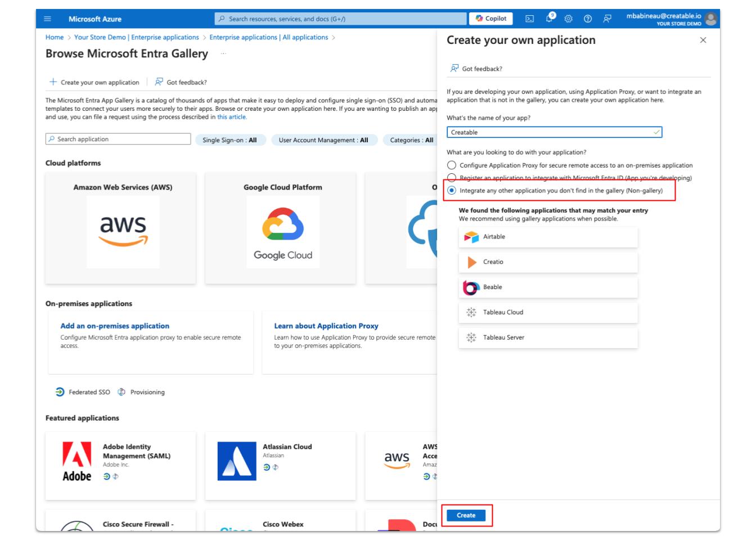Image resolution: width=756 pixels, height=540 pixels.
Task: Click the Beable logo icon
Action: tap(471, 287)
